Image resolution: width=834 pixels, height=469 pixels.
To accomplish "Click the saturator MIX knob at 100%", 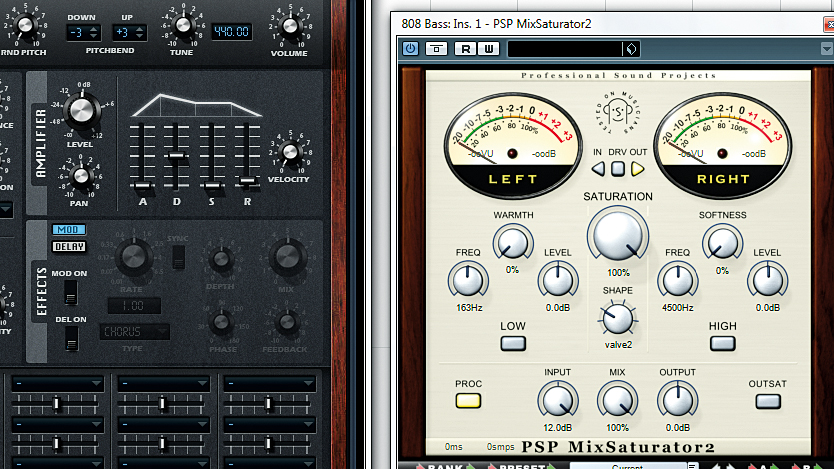I will point(617,400).
